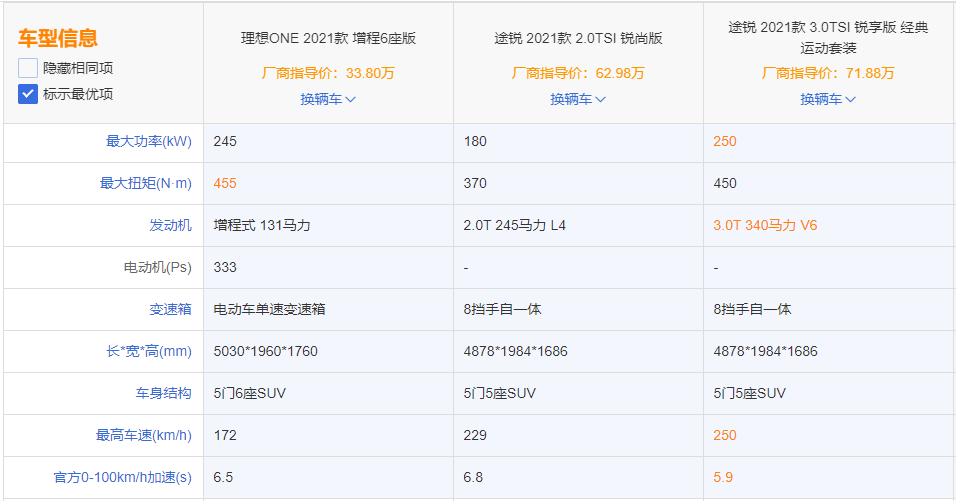This screenshot has width=956, height=501.
Task: Select the 450 torque value
Action: click(x=725, y=183)
